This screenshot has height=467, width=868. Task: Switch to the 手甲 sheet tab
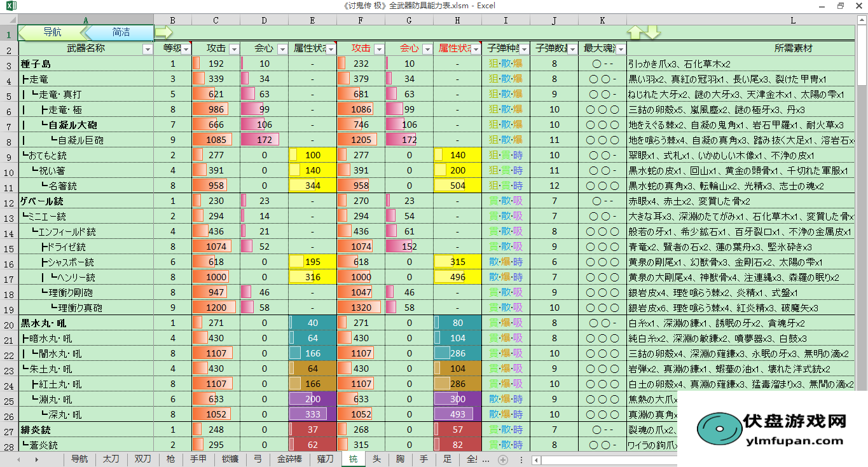(x=198, y=459)
